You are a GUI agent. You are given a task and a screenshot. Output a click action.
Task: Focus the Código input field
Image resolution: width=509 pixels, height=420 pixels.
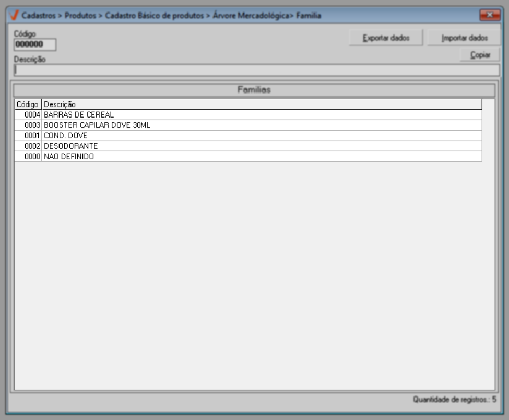click(35, 44)
